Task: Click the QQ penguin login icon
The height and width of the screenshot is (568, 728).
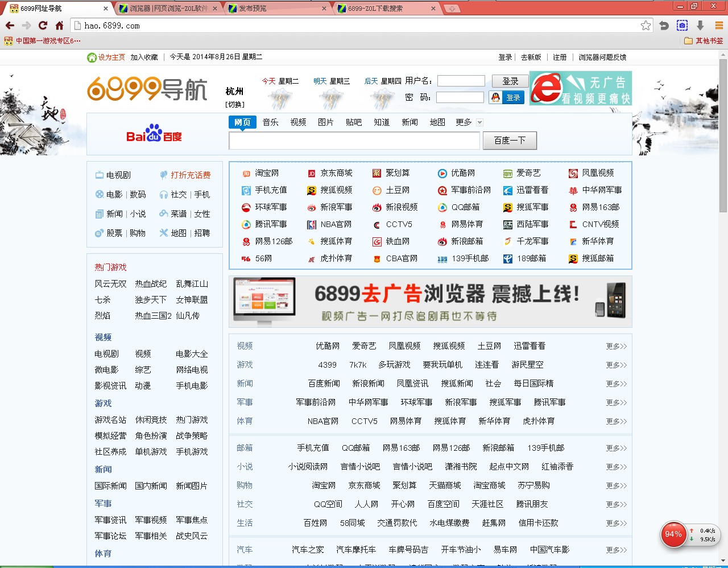Action: tap(495, 97)
